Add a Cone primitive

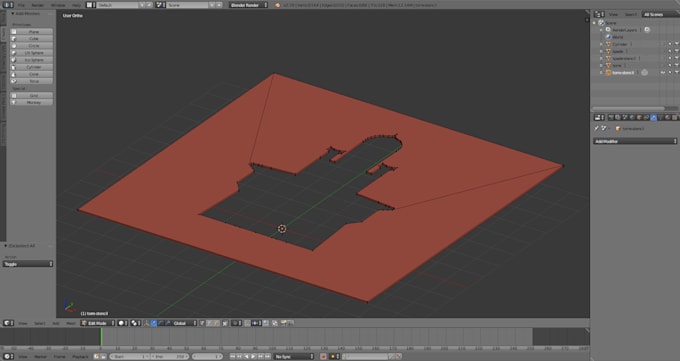[x=32, y=74]
